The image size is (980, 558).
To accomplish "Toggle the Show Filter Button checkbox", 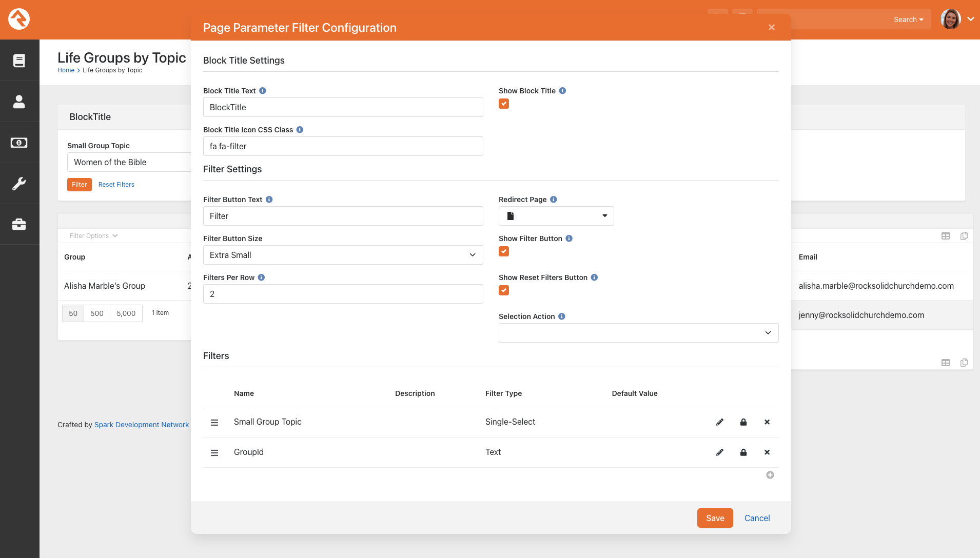I will (504, 251).
